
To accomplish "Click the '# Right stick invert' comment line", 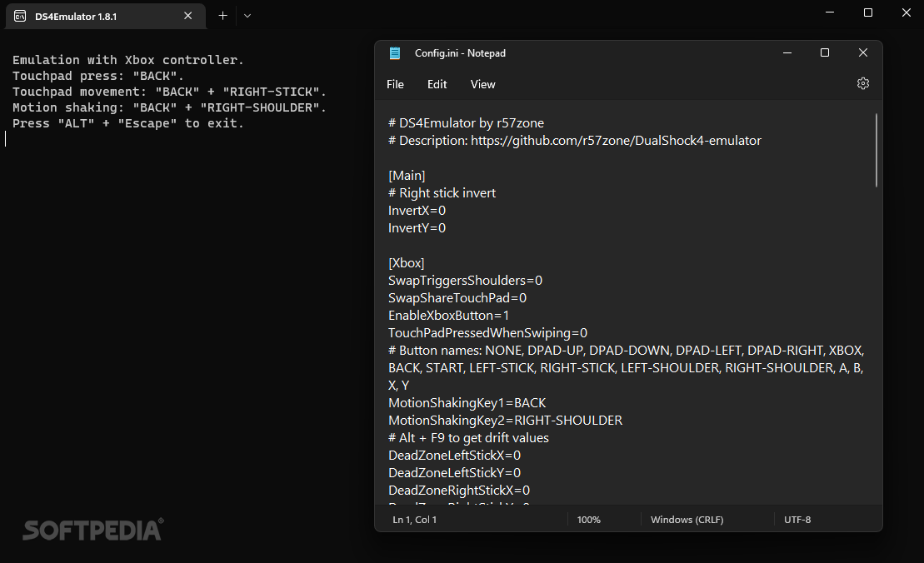I will click(x=442, y=193).
